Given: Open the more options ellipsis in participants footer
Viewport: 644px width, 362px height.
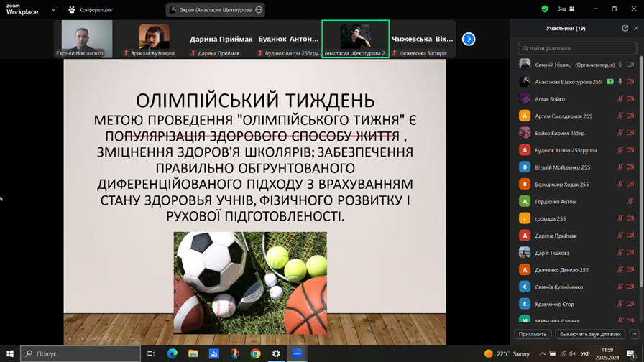Looking at the screenshot, I should pos(634,334).
